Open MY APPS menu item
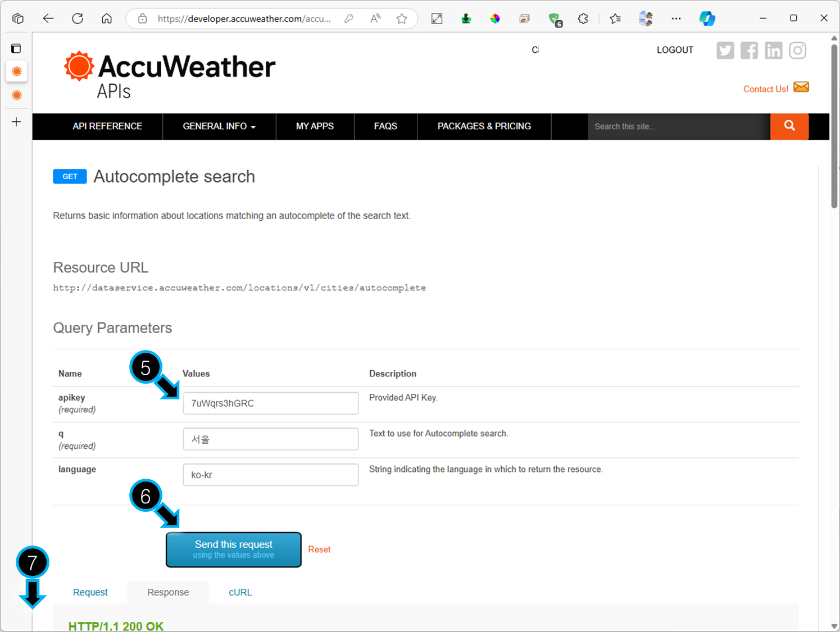Image resolution: width=840 pixels, height=632 pixels. point(315,126)
